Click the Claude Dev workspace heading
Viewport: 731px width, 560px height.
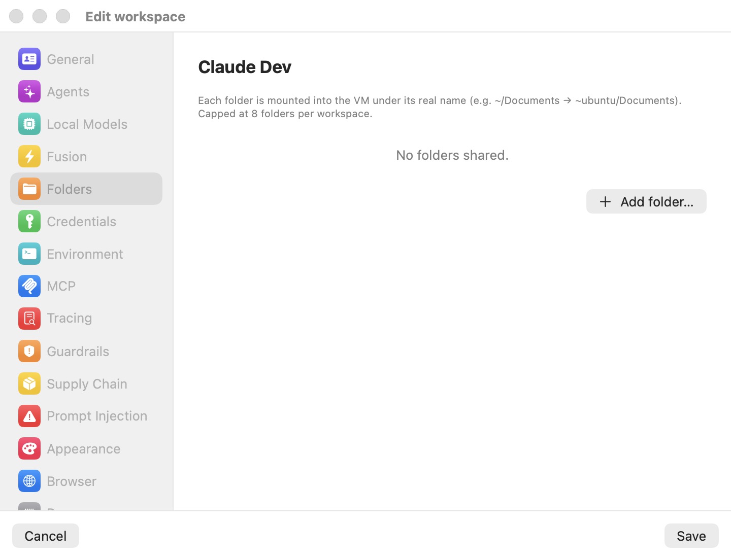point(245,67)
